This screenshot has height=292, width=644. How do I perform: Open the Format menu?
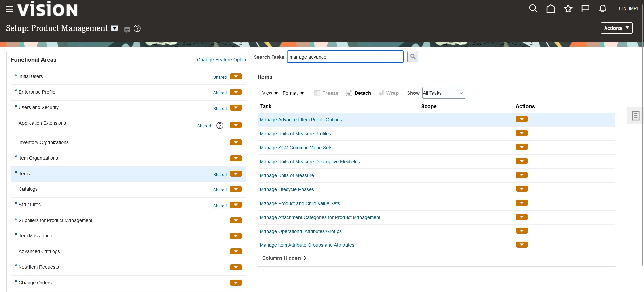pos(293,93)
